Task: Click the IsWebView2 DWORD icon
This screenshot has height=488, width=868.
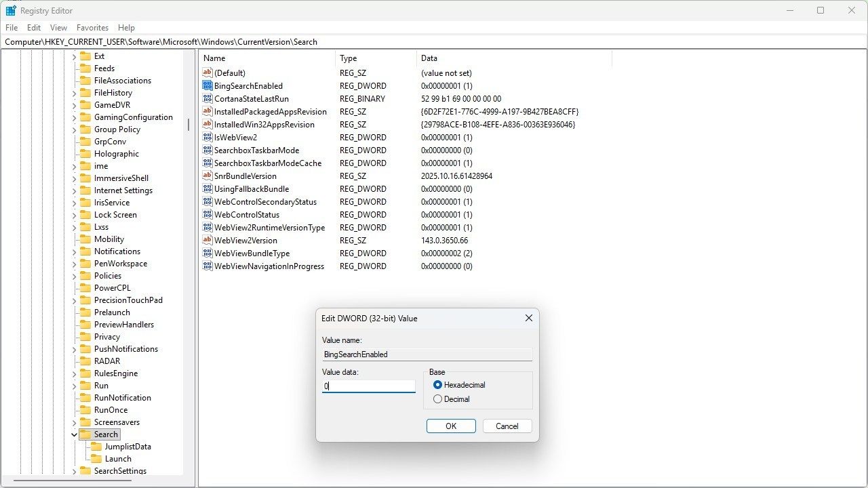Action: pyautogui.click(x=208, y=138)
